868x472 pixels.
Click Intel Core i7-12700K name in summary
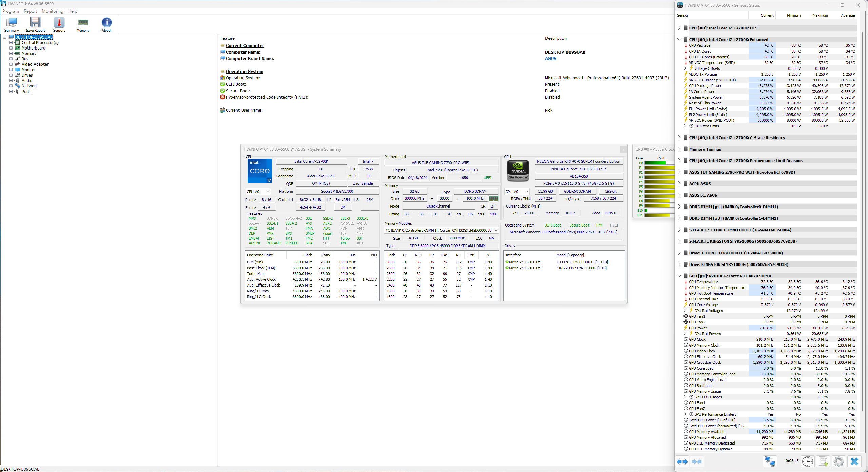tap(311, 162)
